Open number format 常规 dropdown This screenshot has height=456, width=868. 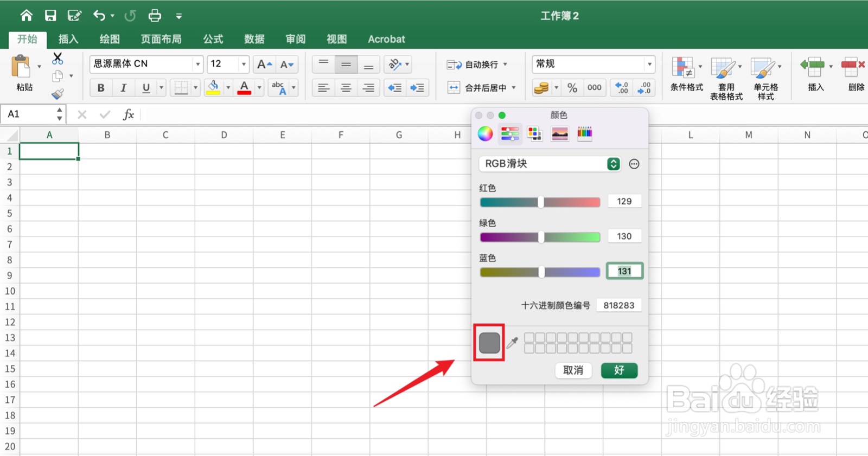pyautogui.click(x=649, y=64)
